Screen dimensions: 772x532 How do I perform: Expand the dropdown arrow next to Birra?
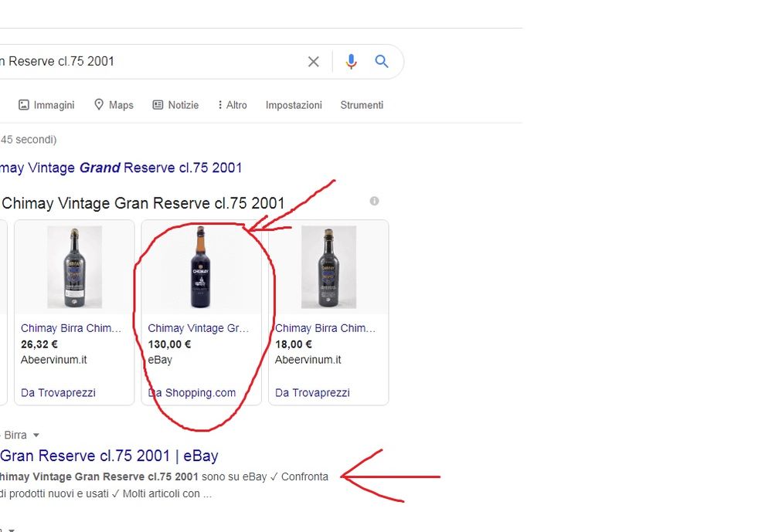(x=36, y=435)
